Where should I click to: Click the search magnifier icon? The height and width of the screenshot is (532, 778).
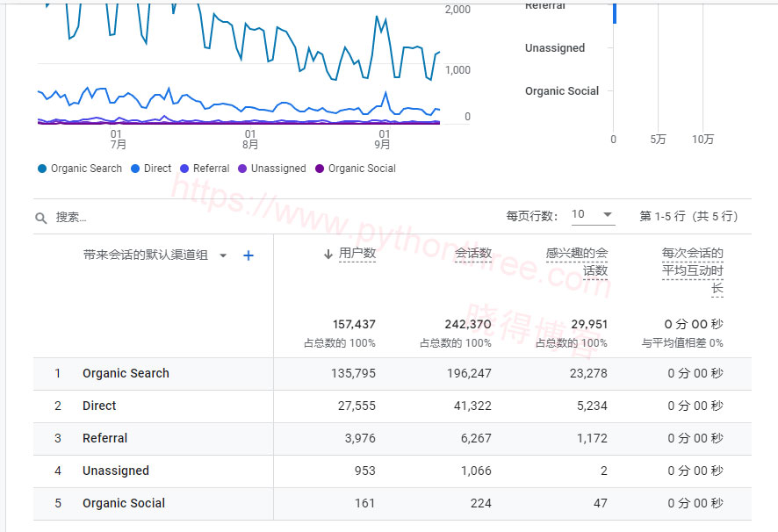point(41,217)
